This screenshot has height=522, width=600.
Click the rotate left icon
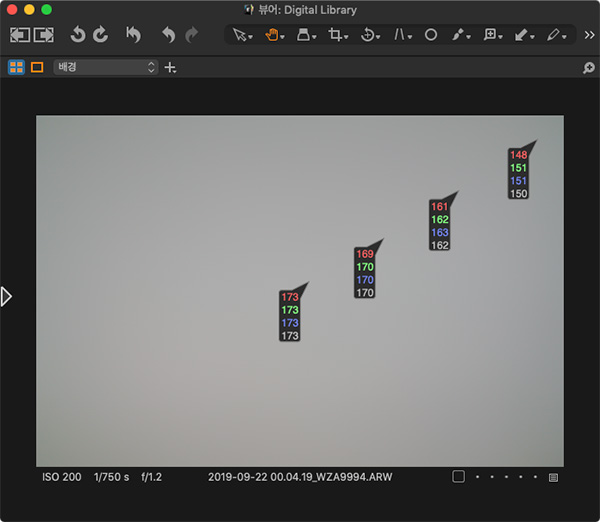(x=78, y=35)
